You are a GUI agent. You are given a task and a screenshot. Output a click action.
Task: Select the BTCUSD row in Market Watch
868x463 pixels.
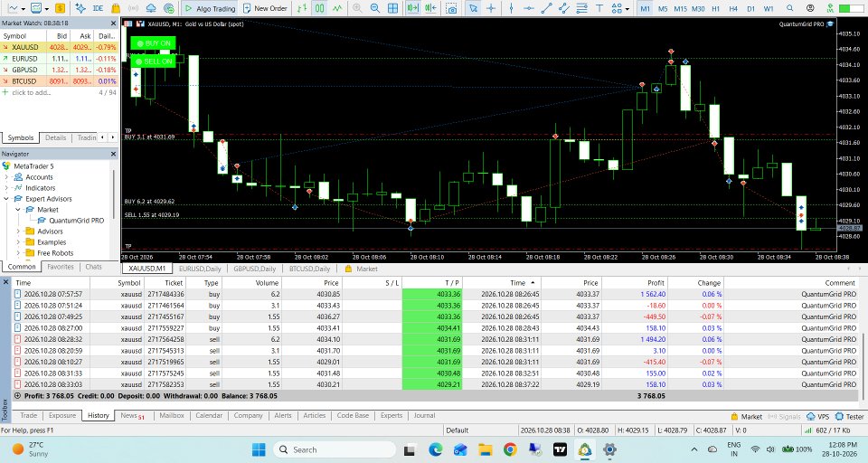click(60, 80)
